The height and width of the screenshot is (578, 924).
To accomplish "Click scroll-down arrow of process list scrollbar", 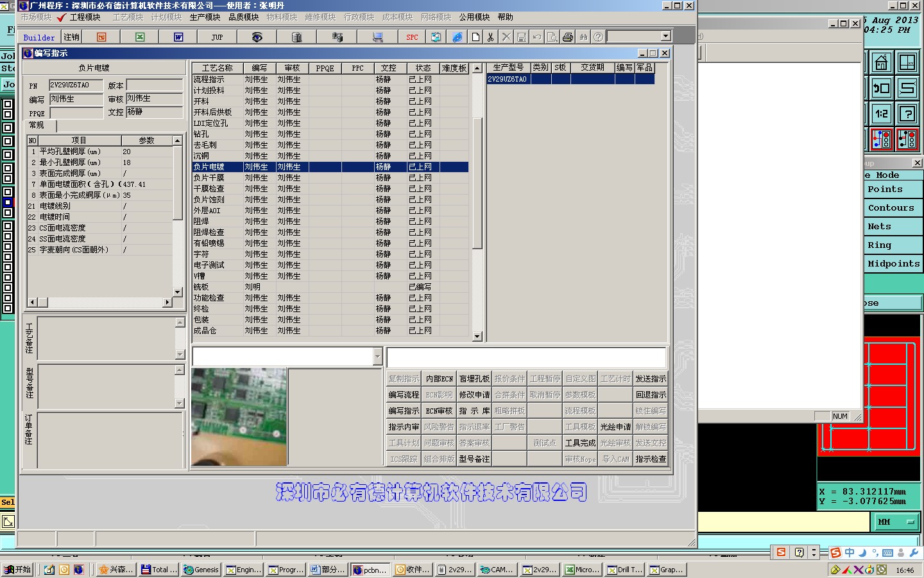I will click(x=477, y=337).
